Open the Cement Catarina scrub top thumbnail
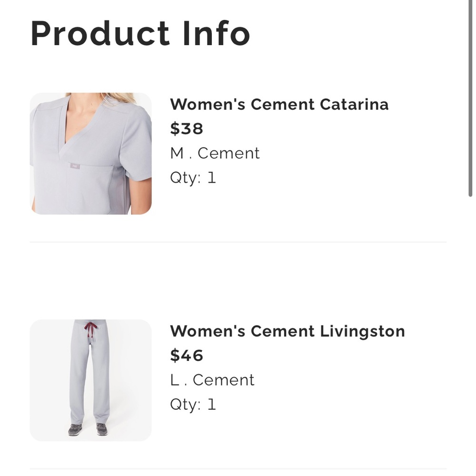The image size is (476, 476). pos(91,154)
